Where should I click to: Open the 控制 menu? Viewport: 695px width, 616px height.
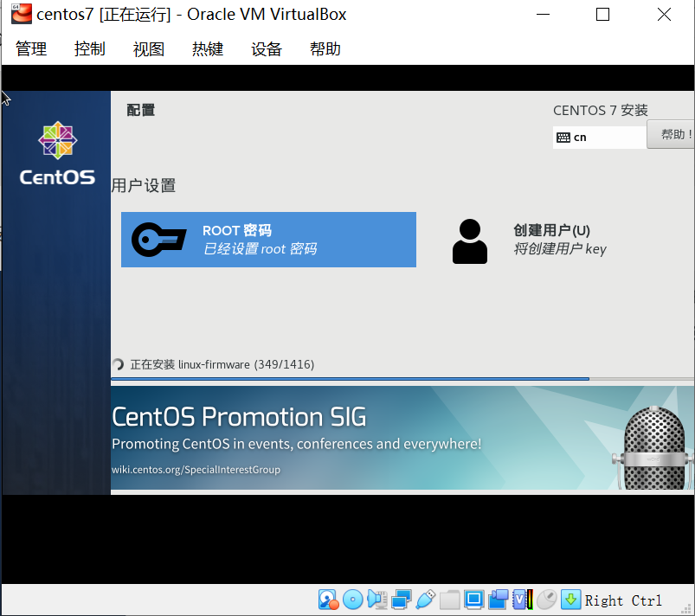(89, 48)
